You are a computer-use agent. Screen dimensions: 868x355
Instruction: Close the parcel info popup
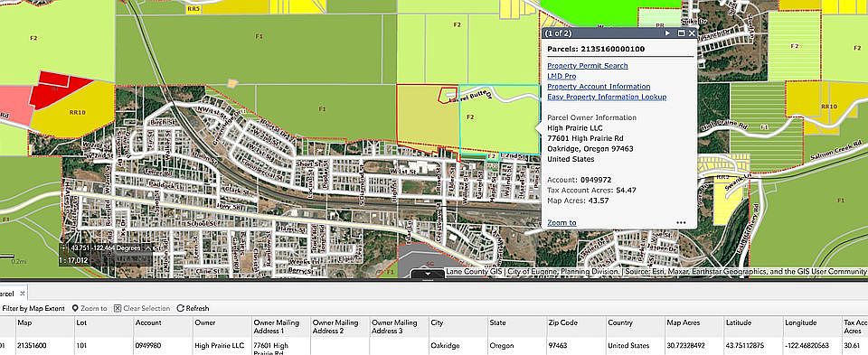692,33
